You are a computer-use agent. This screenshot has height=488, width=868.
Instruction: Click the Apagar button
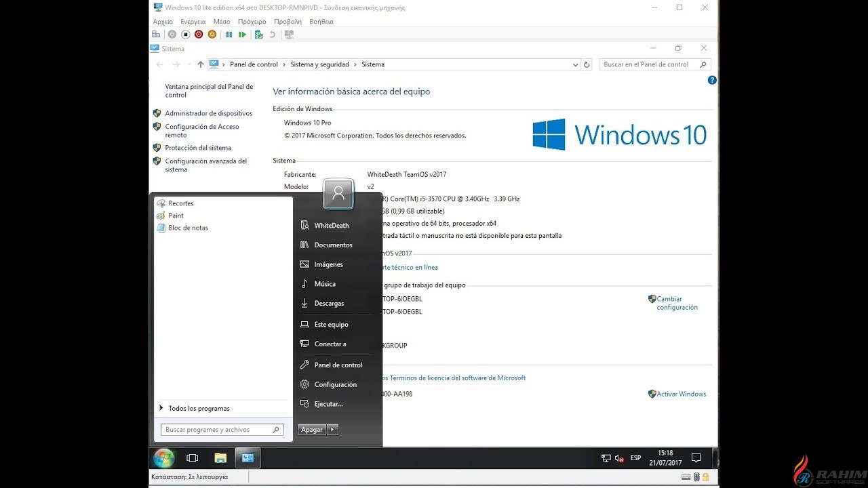(x=312, y=430)
